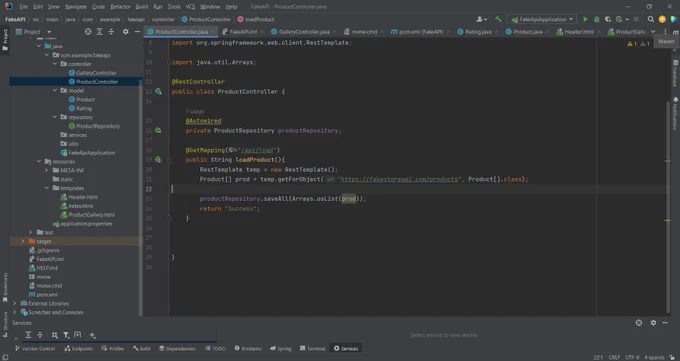The image size is (680, 361).
Task: Collapse the model folder
Action: tap(55, 90)
